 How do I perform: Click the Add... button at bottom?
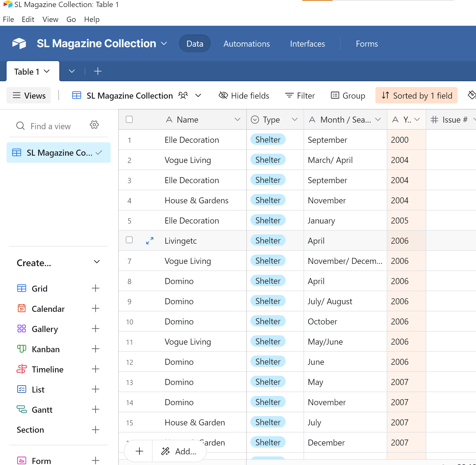[x=179, y=451]
